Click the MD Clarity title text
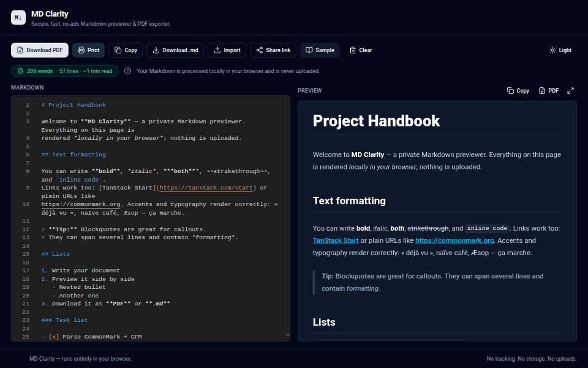The height and width of the screenshot is (368, 588). tap(50, 14)
